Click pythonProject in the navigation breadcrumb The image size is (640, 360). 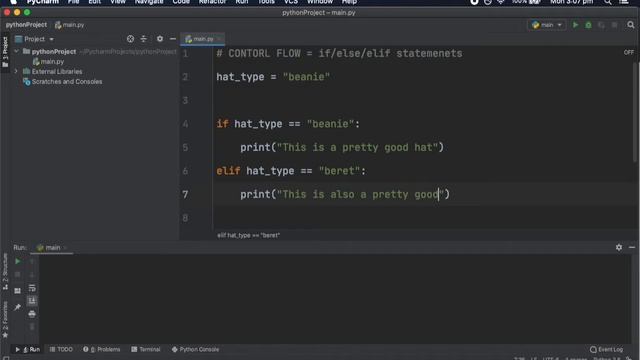[x=26, y=25]
